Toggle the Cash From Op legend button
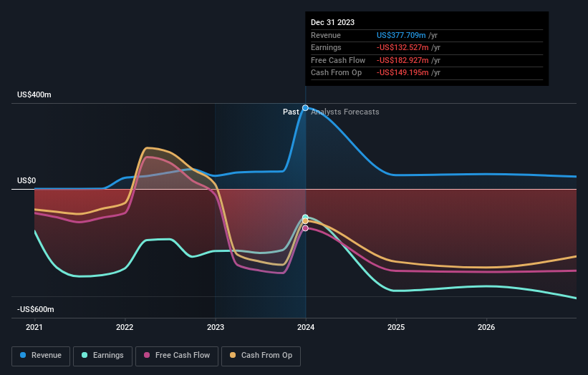 point(261,356)
